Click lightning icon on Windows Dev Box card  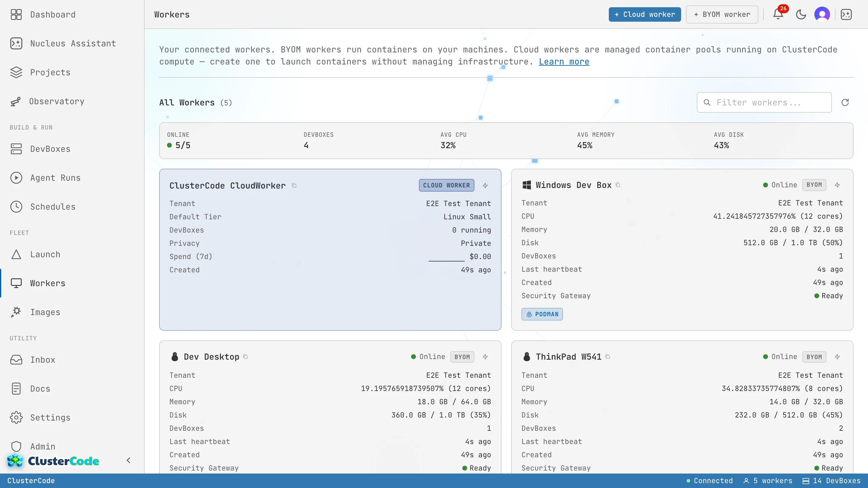pos(837,185)
